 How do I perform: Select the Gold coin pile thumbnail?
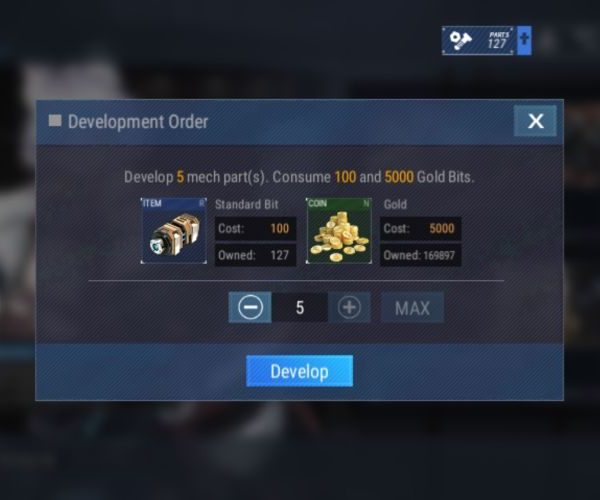(x=339, y=231)
